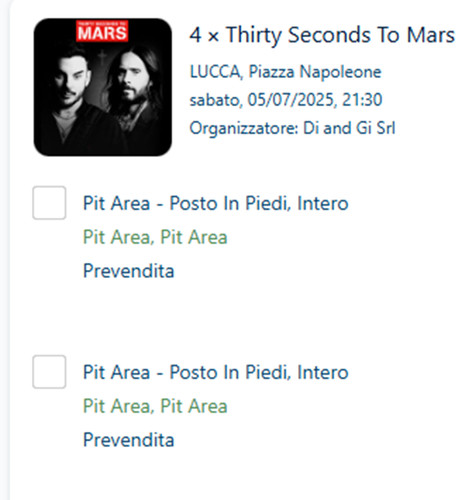Click the second 'Prevendita' label
469x500 pixels.
(128, 440)
